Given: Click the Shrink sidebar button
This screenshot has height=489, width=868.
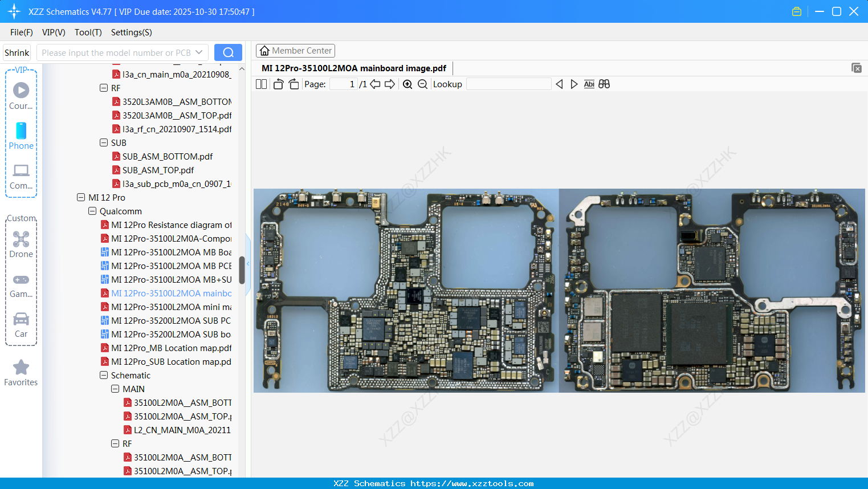Looking at the screenshot, I should coord(17,52).
